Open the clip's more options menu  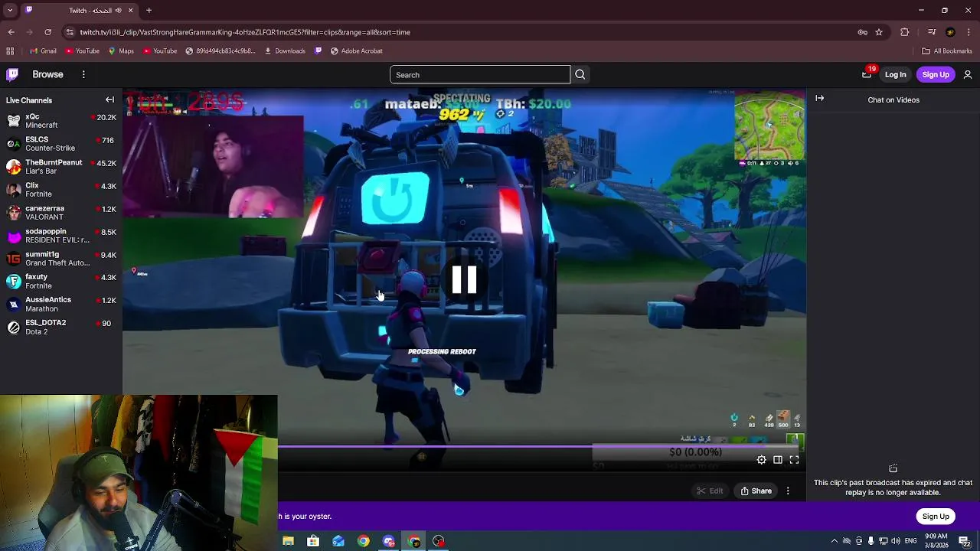(x=788, y=491)
